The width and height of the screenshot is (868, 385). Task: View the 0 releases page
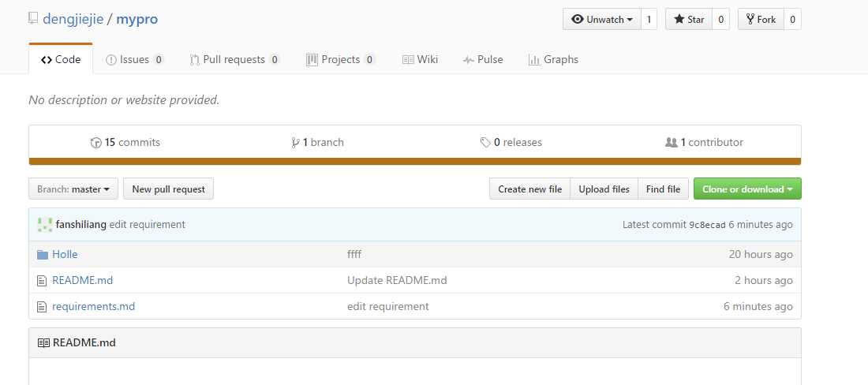pos(511,142)
